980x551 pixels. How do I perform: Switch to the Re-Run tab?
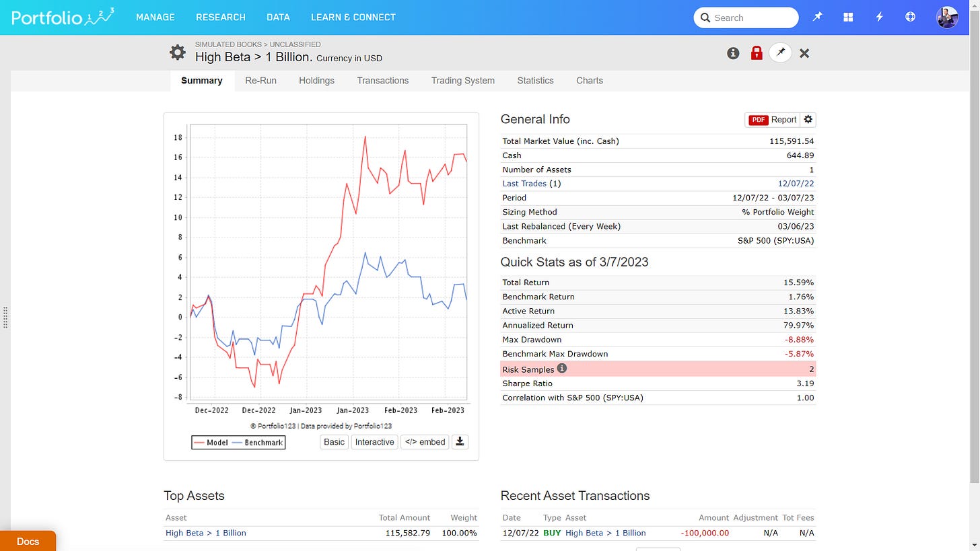260,81
